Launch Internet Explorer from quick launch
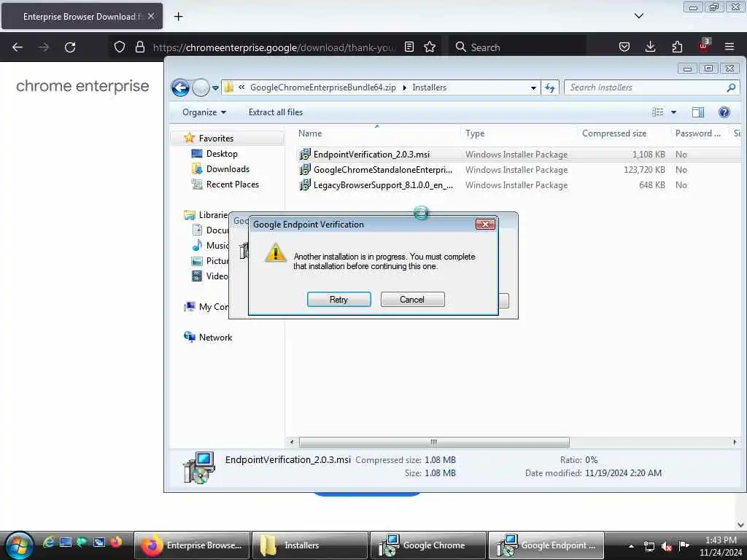Image resolution: width=747 pixels, height=560 pixels. coord(48,542)
